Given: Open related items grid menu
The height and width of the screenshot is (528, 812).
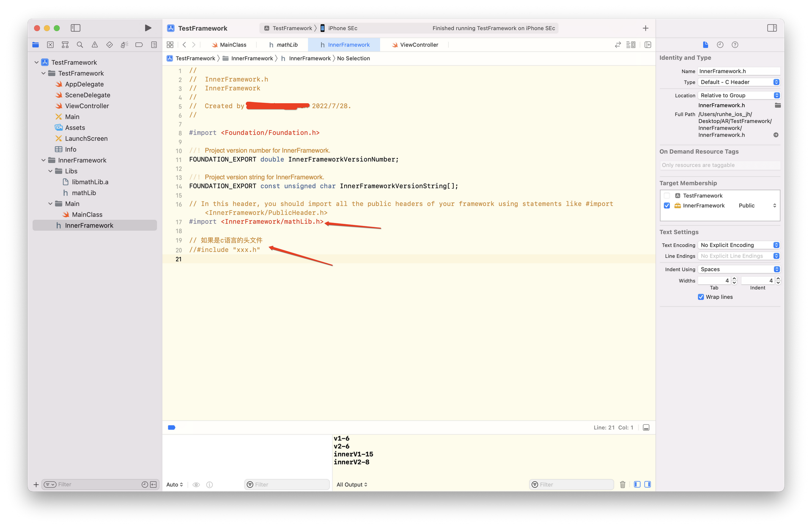Looking at the screenshot, I should tap(170, 45).
